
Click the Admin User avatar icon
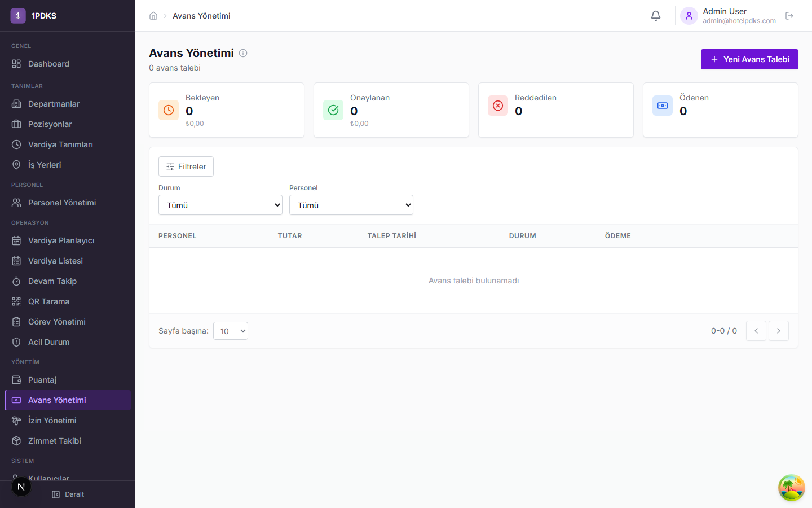(x=689, y=16)
